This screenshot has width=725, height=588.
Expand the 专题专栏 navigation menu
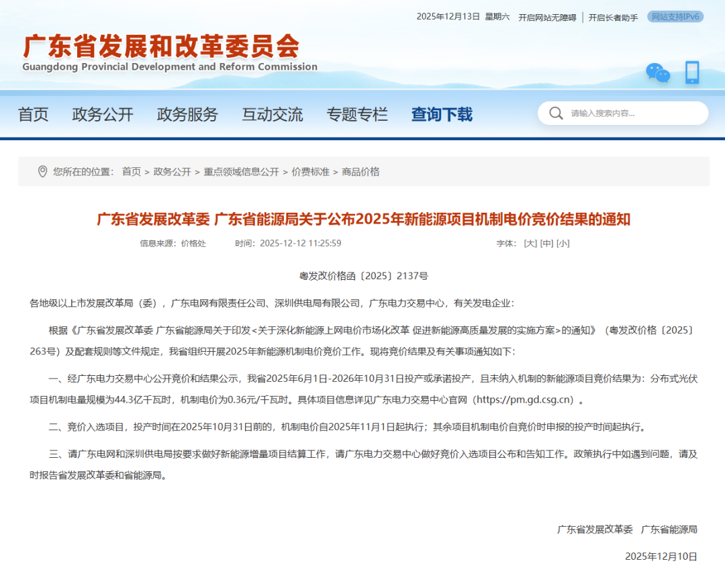point(357,115)
